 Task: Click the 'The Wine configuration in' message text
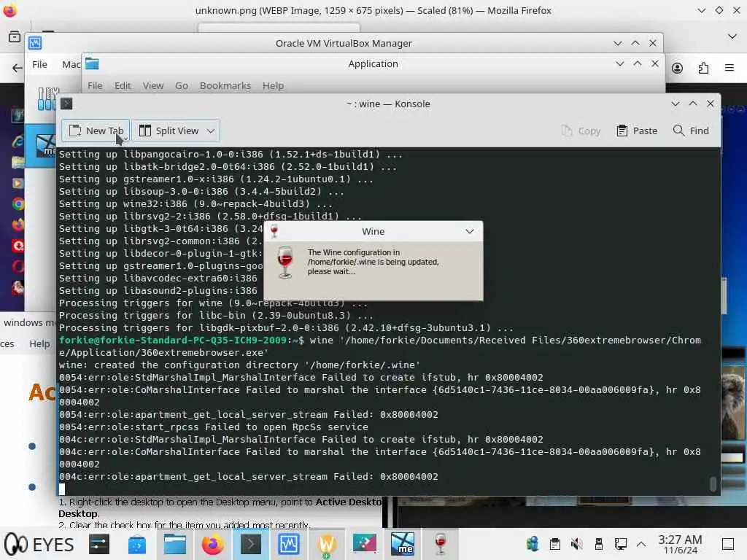coord(354,252)
